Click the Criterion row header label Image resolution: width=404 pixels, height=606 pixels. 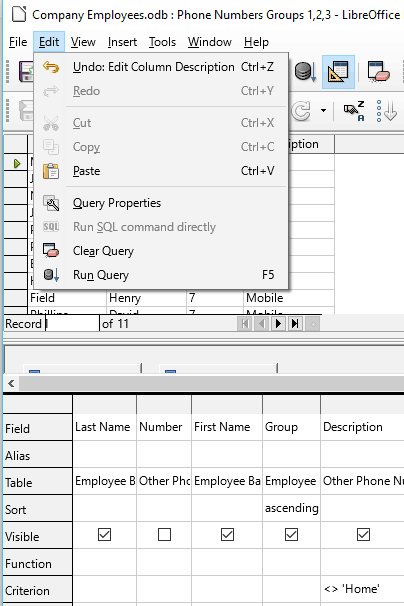(38, 591)
